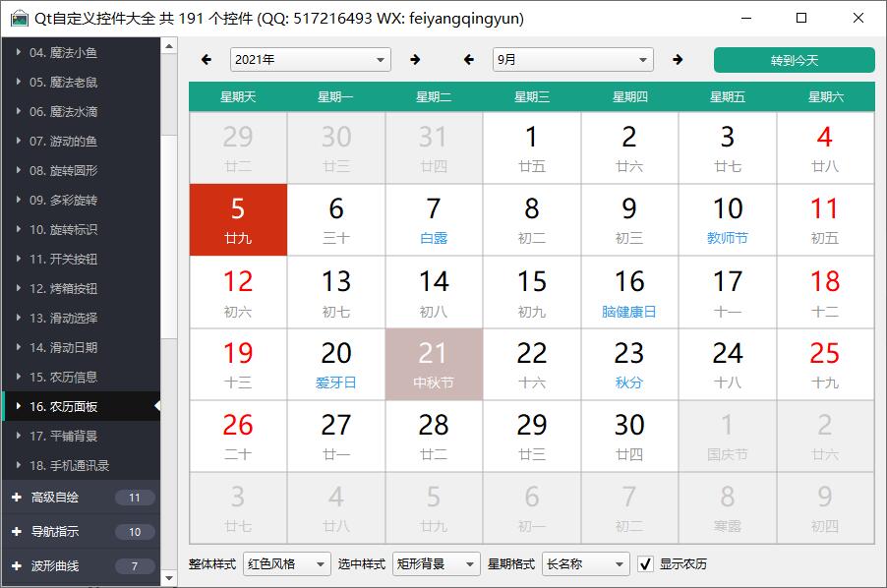This screenshot has height=588, width=887.
Task: Click the 转到今天 button
Action: (794, 60)
